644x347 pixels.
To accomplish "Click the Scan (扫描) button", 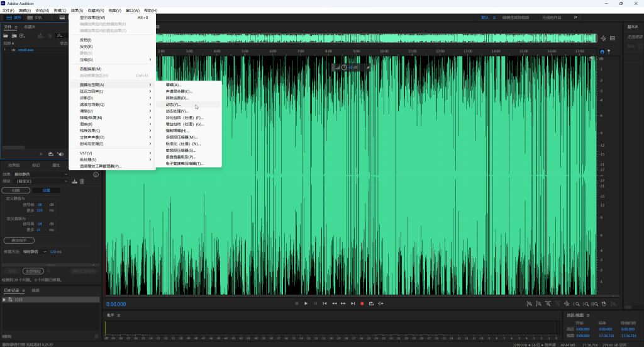I will pos(16,190).
